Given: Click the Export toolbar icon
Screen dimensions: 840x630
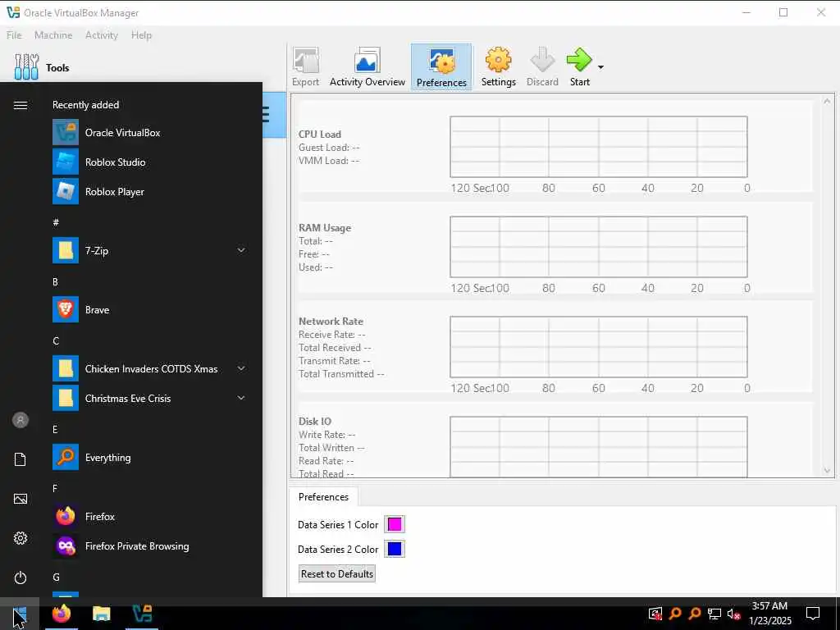Looking at the screenshot, I should tap(305, 67).
